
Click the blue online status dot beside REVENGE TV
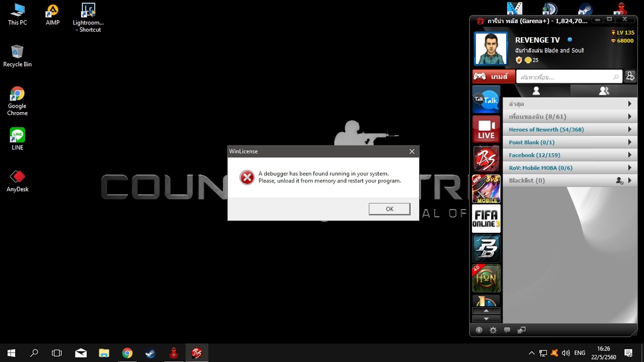click(570, 40)
